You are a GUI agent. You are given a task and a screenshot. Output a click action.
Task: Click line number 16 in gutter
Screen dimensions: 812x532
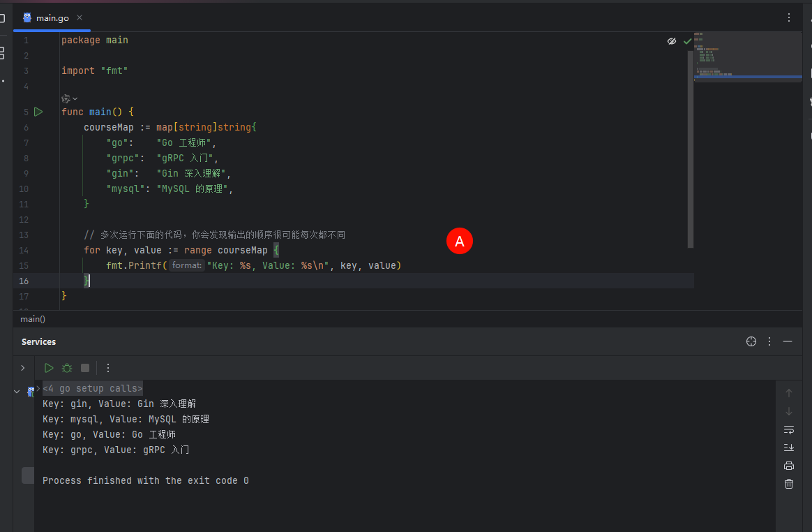[x=24, y=281]
